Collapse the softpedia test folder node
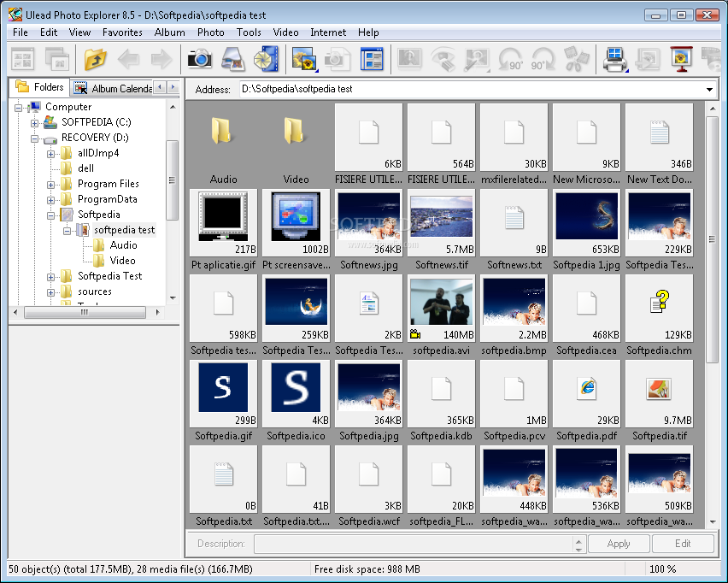Image resolution: width=728 pixels, height=583 pixels. (x=67, y=231)
